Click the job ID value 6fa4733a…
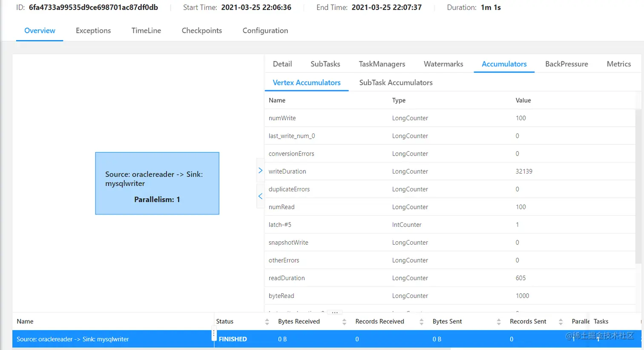Image resolution: width=644 pixels, height=350 pixels. point(93,7)
